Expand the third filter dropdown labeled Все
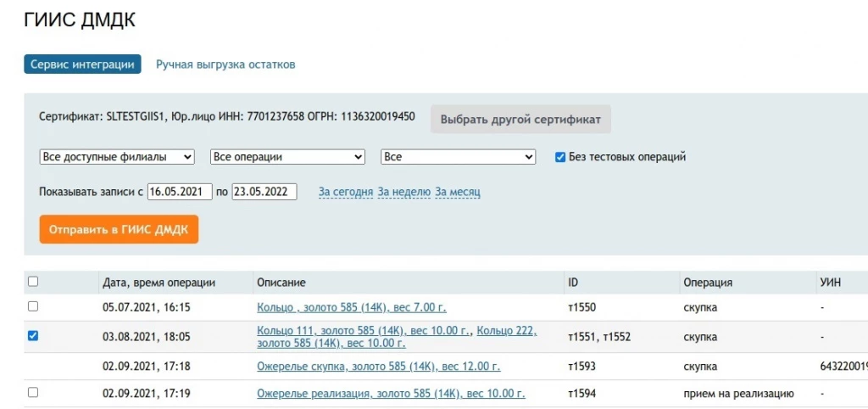The height and width of the screenshot is (409, 868). pyautogui.click(x=458, y=157)
